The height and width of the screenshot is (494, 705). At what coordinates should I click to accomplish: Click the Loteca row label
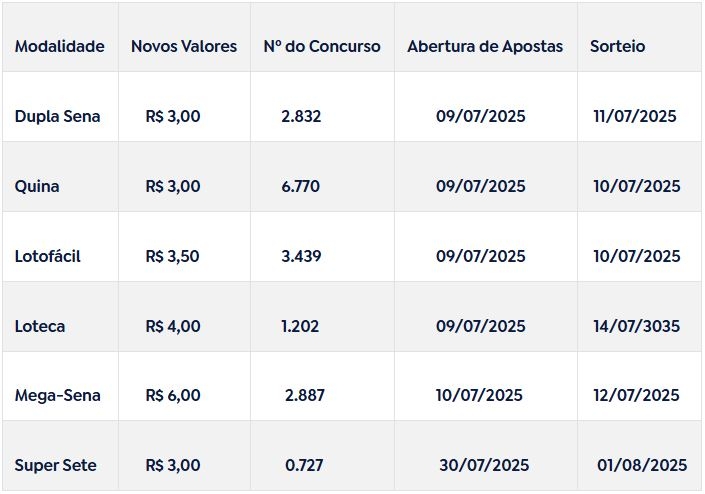click(x=40, y=326)
